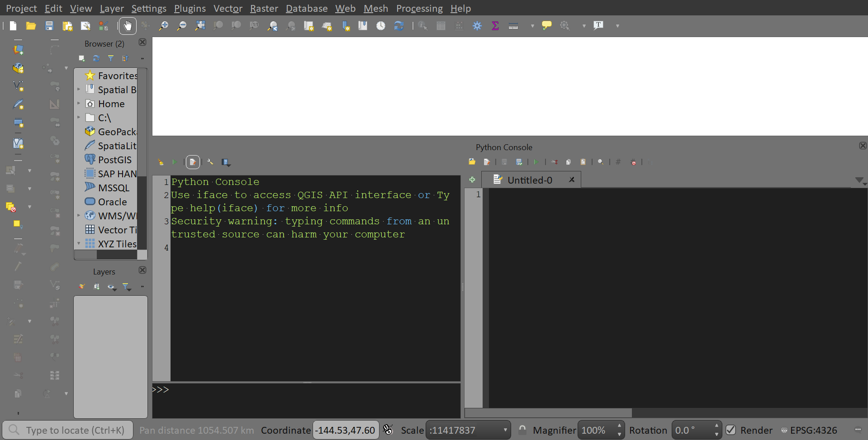
Task: Show Map Tips speech bubble icon
Action: 546,26
